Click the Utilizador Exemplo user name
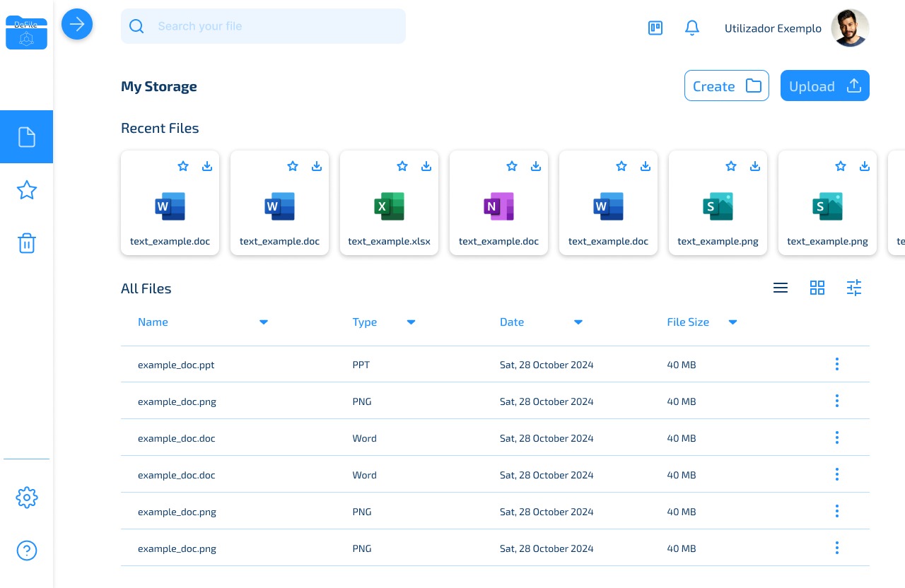905x588 pixels. pos(773,28)
